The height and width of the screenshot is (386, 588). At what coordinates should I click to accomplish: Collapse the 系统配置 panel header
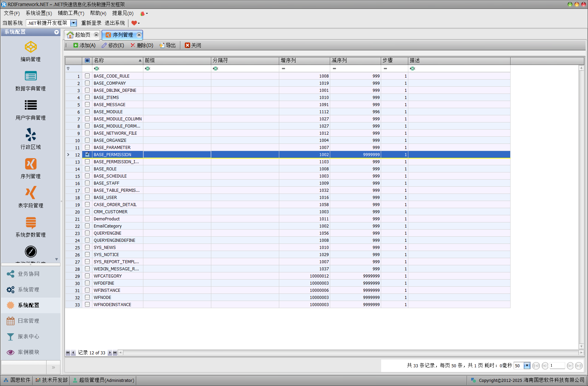click(x=56, y=32)
